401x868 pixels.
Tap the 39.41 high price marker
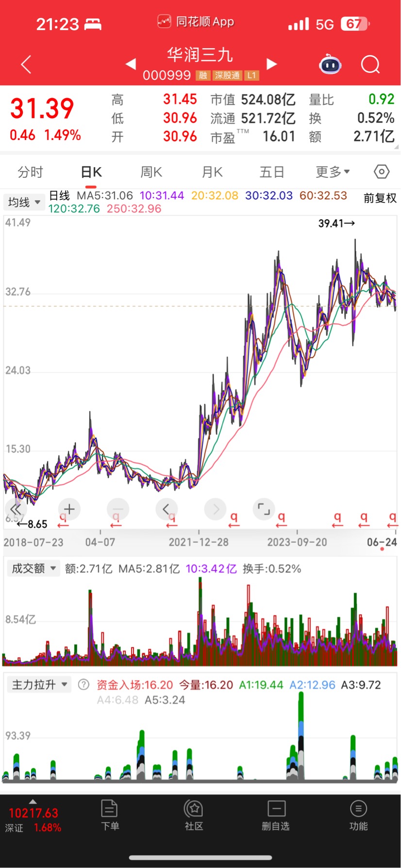point(336,223)
